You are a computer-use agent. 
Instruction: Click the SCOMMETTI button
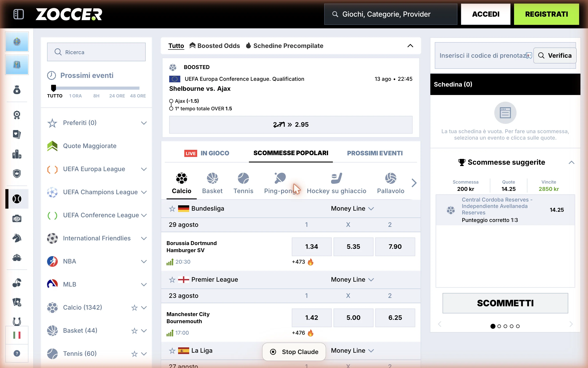(505, 303)
